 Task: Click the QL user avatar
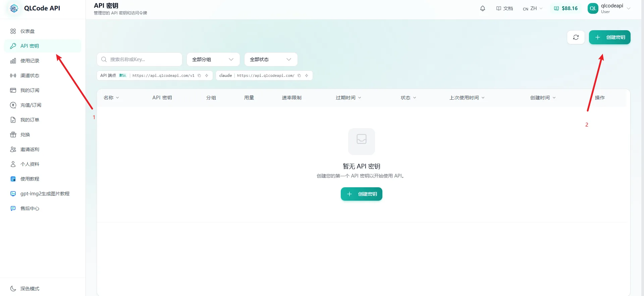point(593,8)
